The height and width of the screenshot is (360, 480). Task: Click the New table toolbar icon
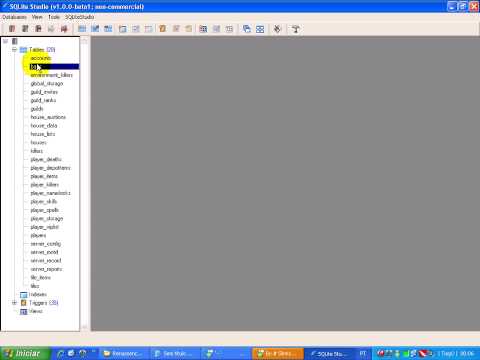[x=82, y=29]
